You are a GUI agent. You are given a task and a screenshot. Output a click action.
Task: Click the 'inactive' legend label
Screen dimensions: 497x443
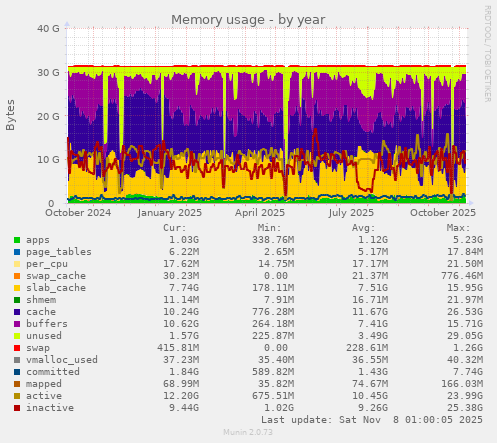pos(50,408)
